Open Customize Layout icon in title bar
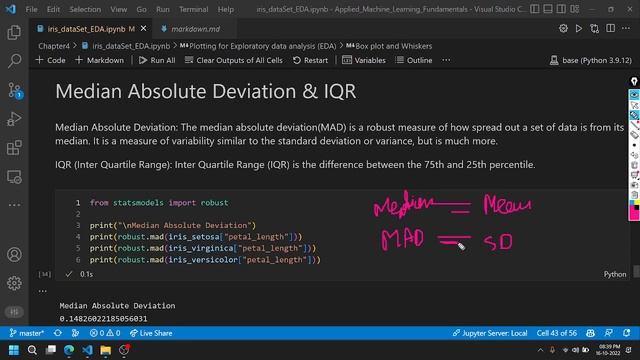The image size is (640, 360). [575, 9]
